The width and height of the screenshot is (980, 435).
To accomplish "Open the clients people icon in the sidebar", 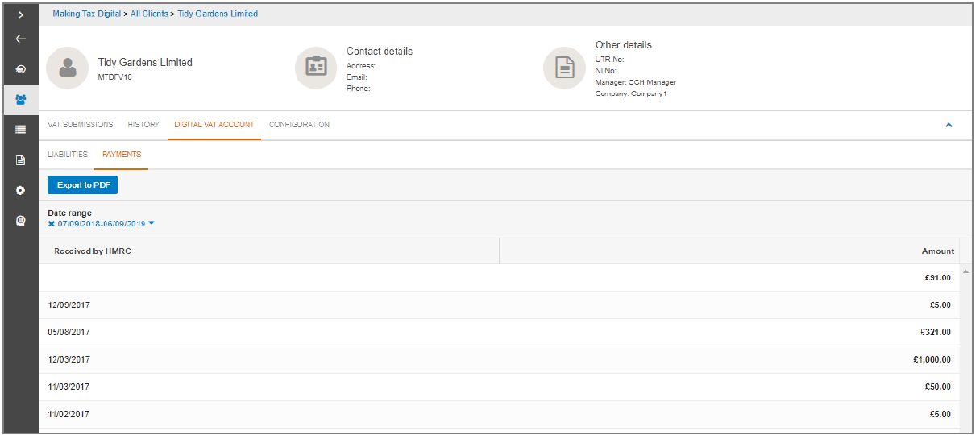I will click(x=21, y=99).
